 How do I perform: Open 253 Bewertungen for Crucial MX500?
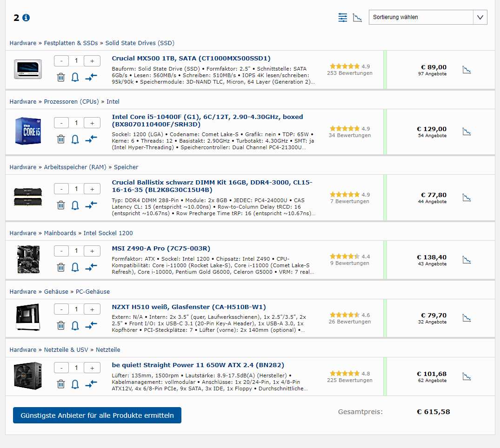coord(349,73)
